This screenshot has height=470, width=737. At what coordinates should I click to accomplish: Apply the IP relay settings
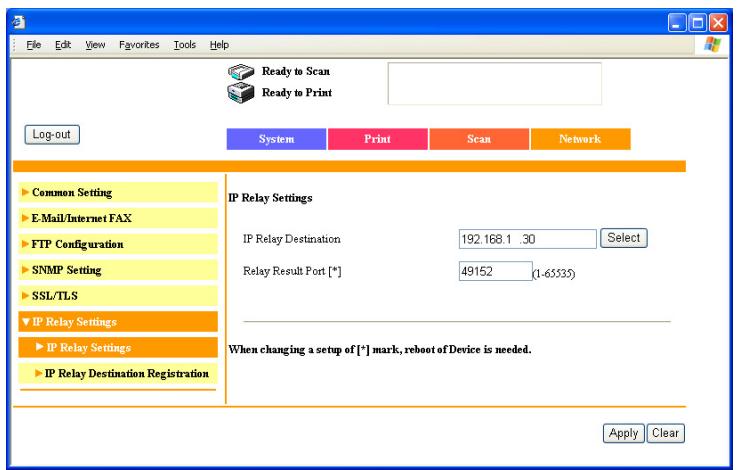[x=623, y=433]
